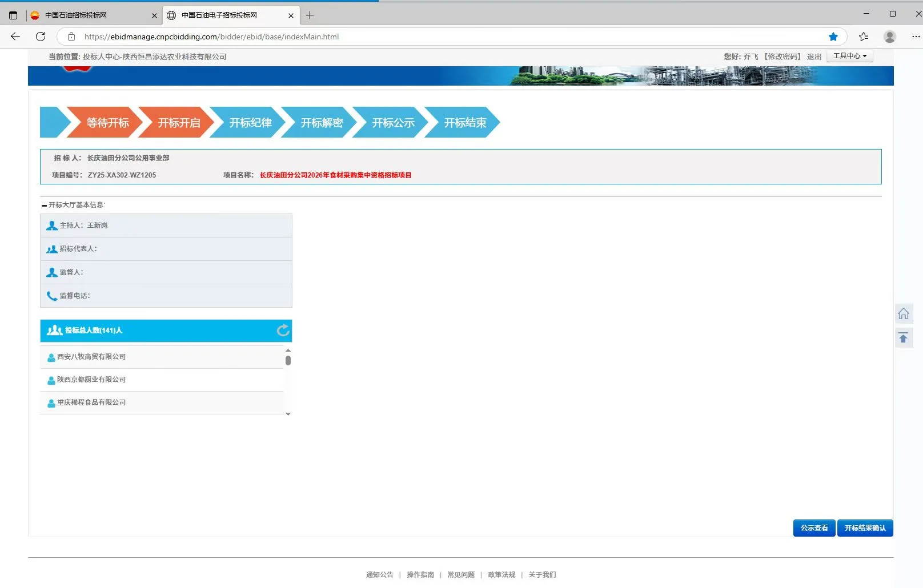Log out with the 退出 link

[814, 57]
